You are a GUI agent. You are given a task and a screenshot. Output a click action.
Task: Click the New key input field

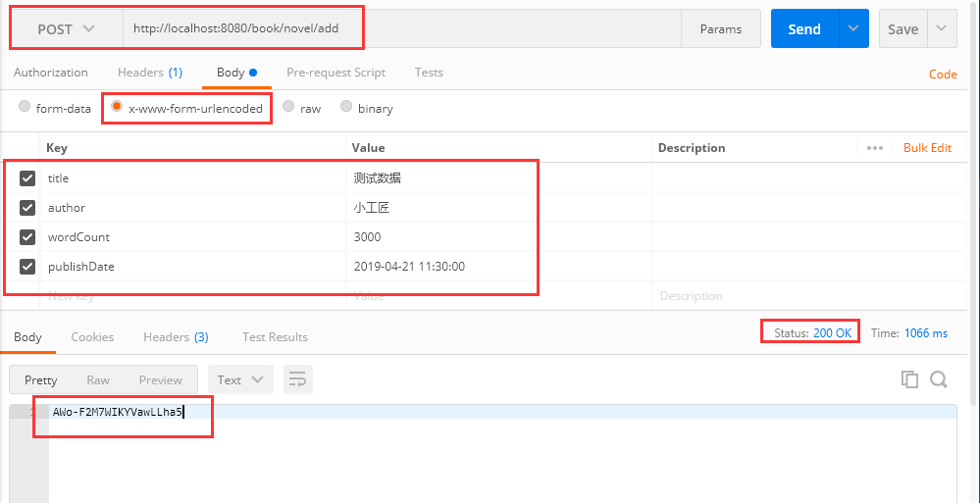coord(193,295)
